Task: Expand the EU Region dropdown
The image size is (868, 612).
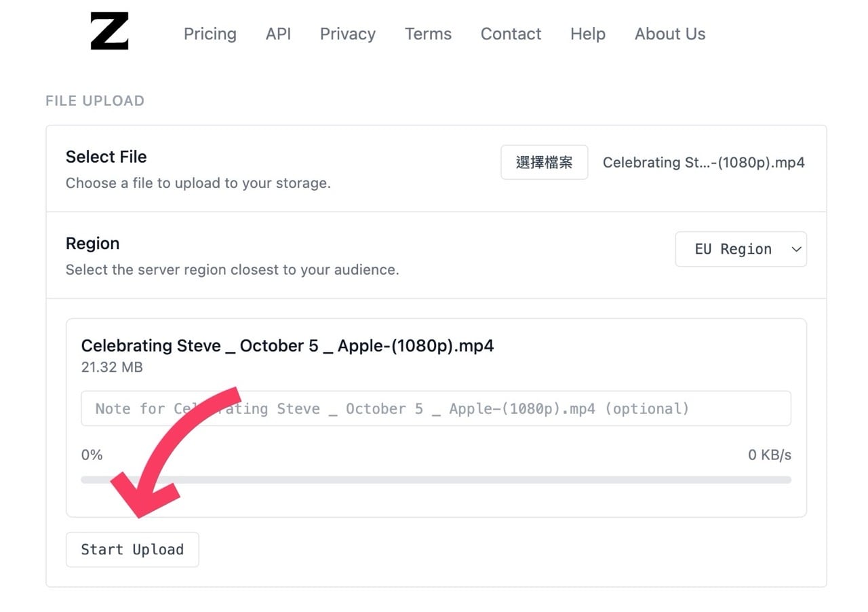Action: point(741,249)
